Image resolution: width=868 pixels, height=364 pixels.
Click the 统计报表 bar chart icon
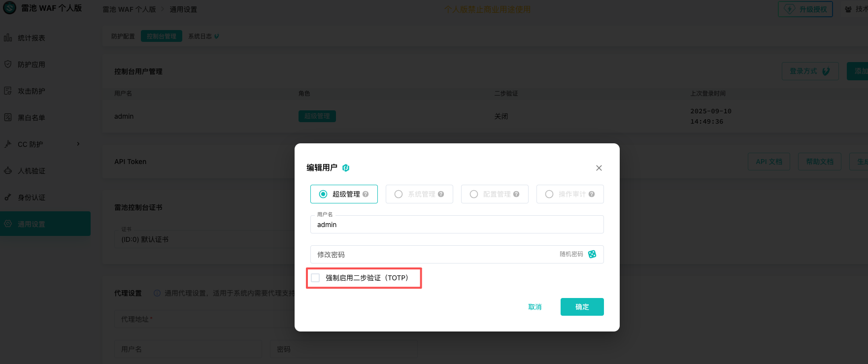pyautogui.click(x=8, y=37)
